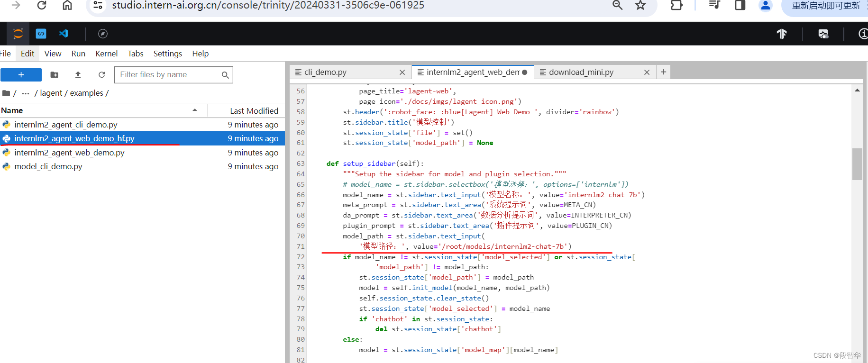Refresh the file list

coord(101,75)
